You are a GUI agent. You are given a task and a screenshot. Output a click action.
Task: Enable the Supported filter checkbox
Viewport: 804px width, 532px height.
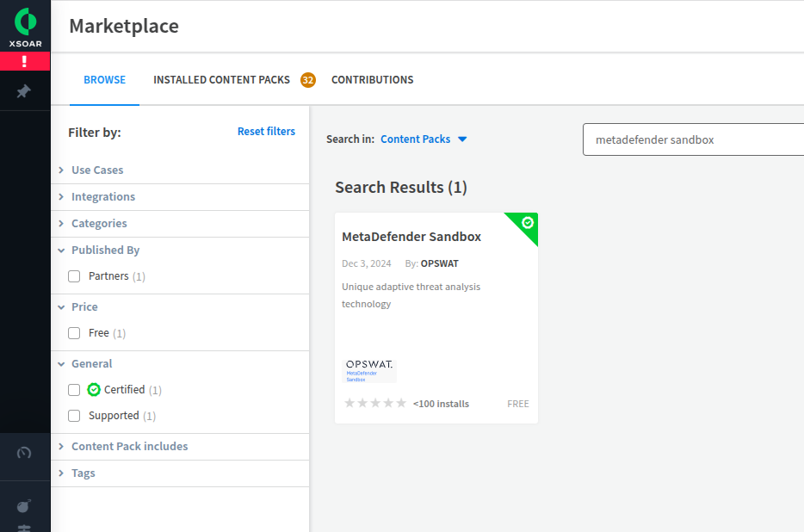click(74, 416)
